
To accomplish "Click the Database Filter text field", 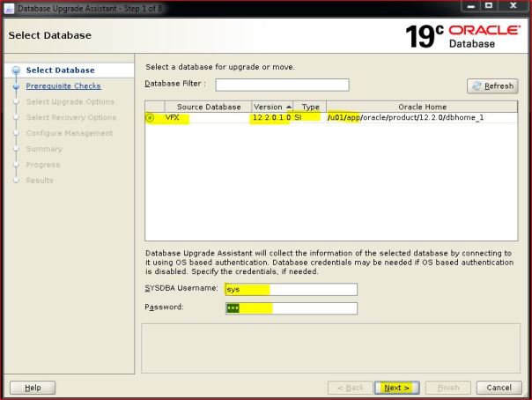I will [x=282, y=85].
